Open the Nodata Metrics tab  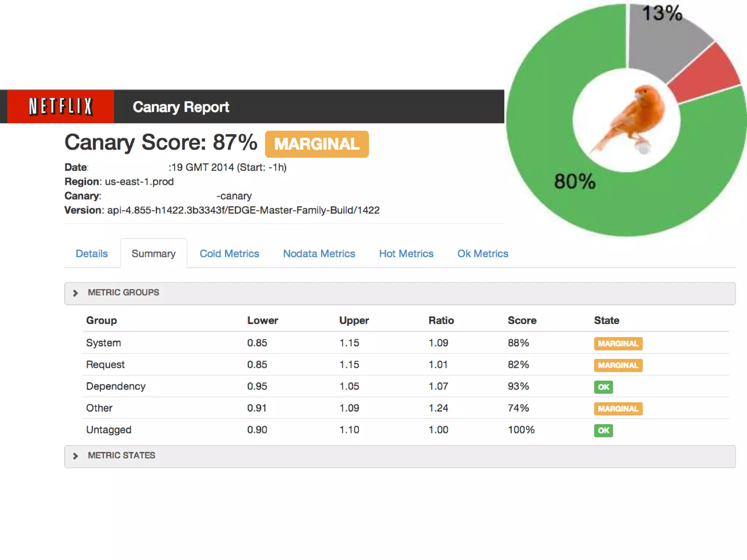coord(319,254)
